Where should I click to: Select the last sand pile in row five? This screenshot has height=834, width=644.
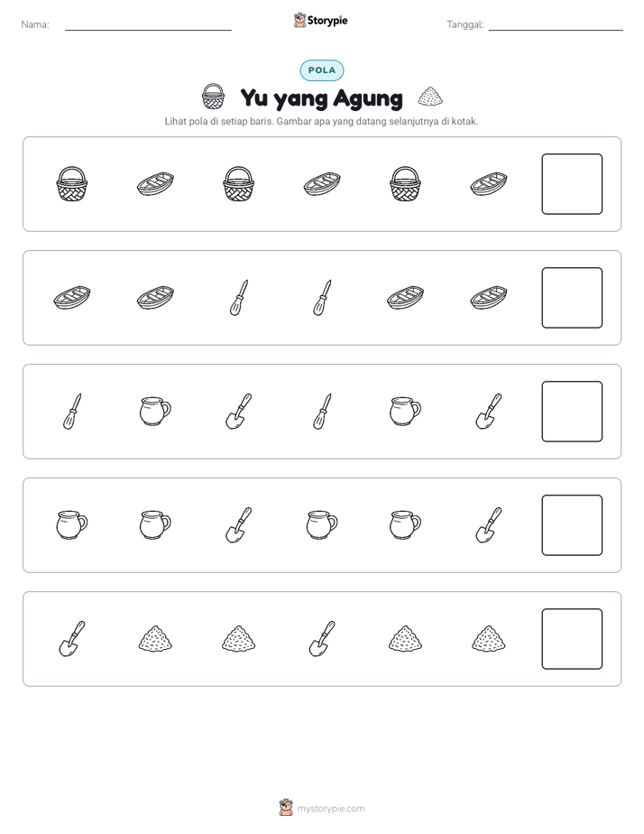coord(489,639)
